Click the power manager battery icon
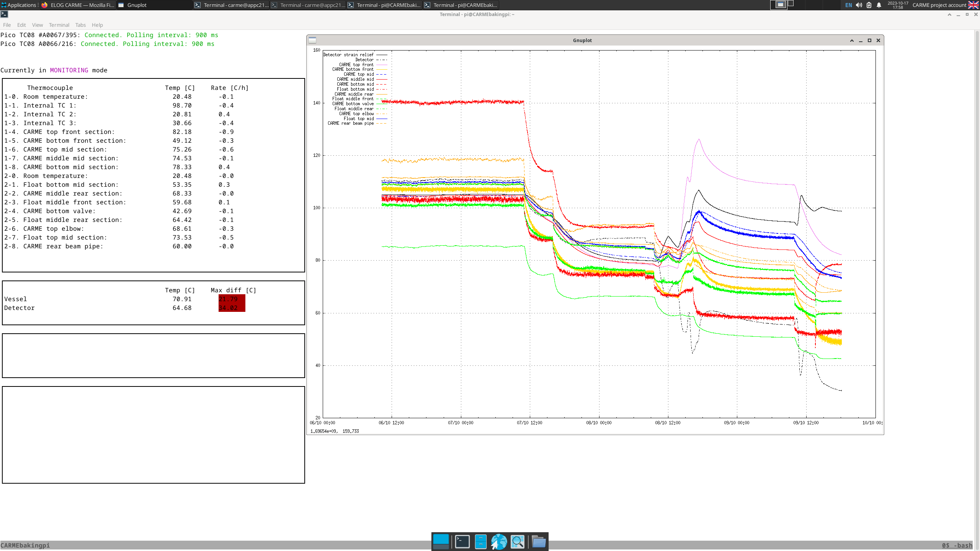The image size is (980, 551). click(x=869, y=5)
